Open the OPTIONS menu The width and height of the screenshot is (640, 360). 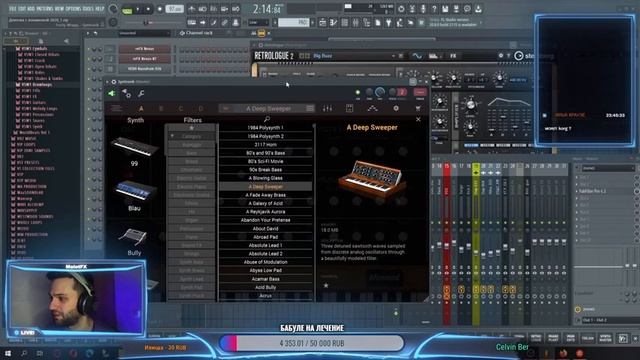pyautogui.click(x=73, y=9)
